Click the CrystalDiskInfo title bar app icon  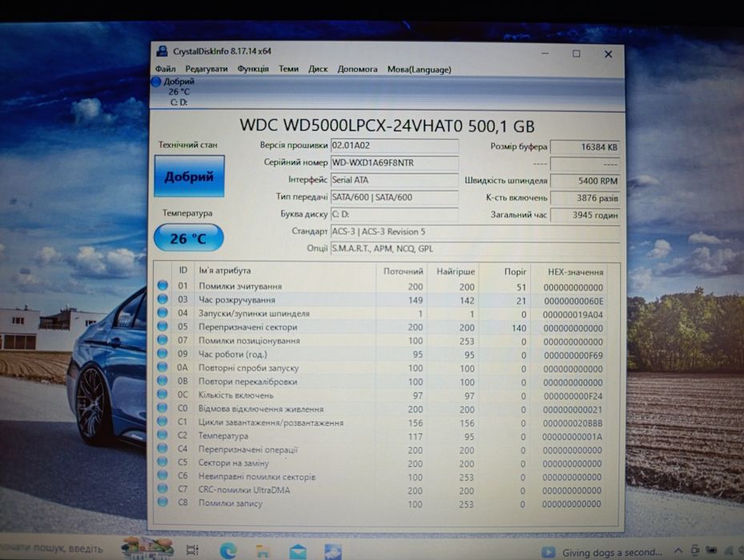[162, 51]
